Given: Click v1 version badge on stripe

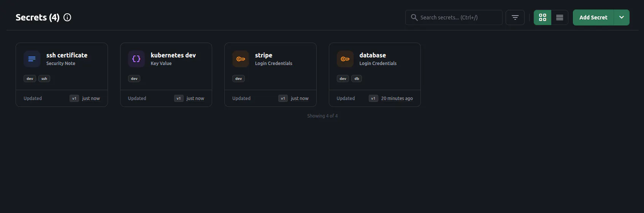Looking at the screenshot, I should click(283, 99).
